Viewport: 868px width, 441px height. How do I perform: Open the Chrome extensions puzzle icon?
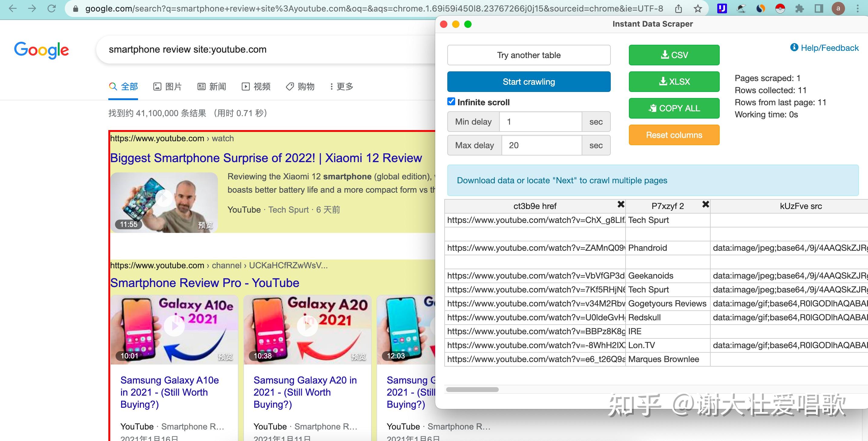[x=800, y=9]
